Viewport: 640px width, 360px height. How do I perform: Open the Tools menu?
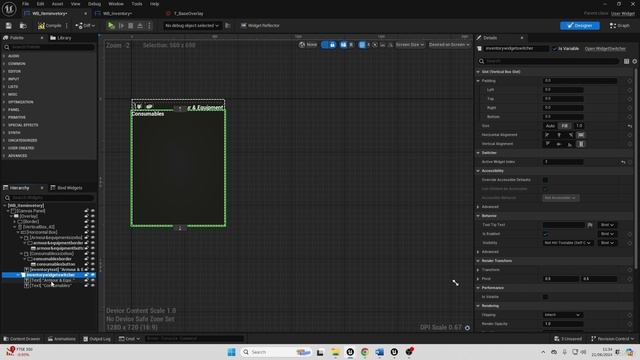tap(137, 4)
